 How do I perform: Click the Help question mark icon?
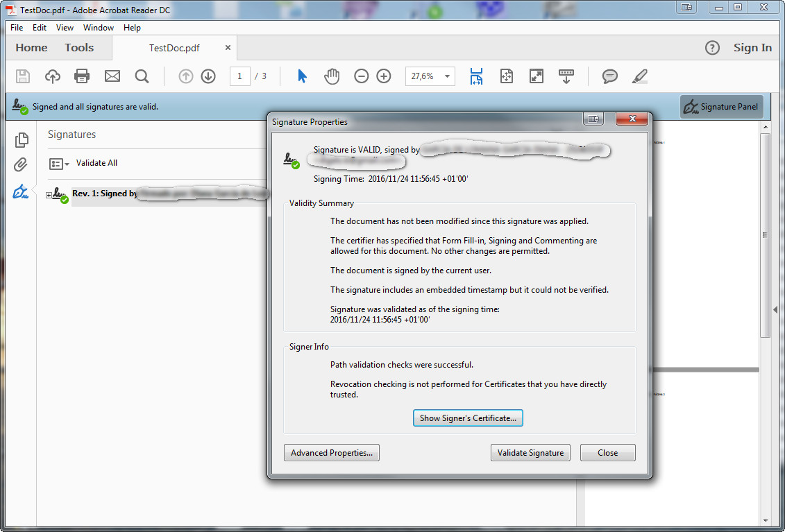(712, 48)
